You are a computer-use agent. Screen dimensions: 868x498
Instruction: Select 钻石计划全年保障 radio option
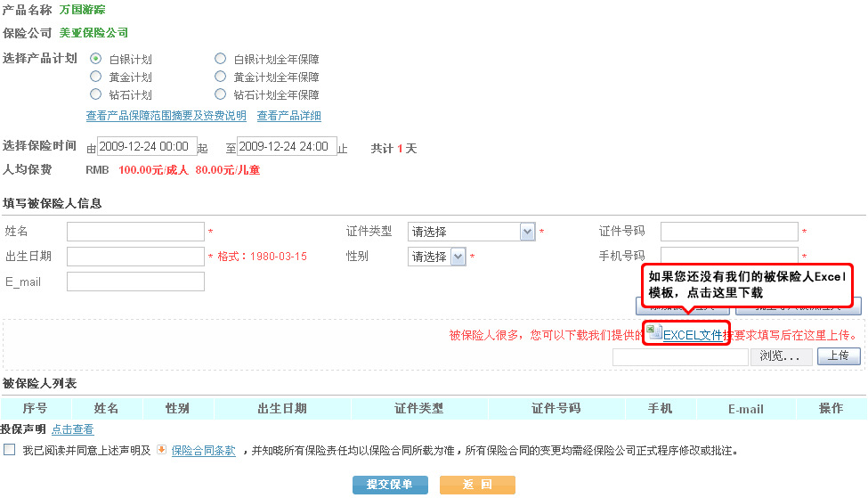[x=220, y=94]
